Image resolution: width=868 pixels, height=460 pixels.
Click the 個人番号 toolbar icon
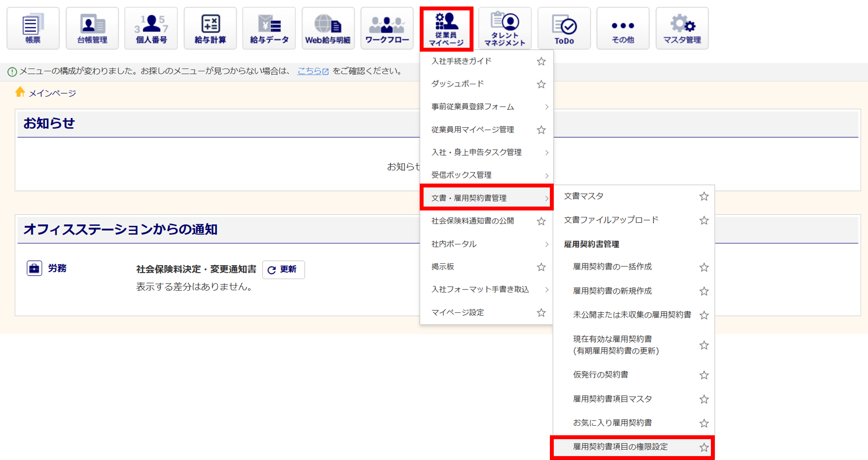(151, 28)
